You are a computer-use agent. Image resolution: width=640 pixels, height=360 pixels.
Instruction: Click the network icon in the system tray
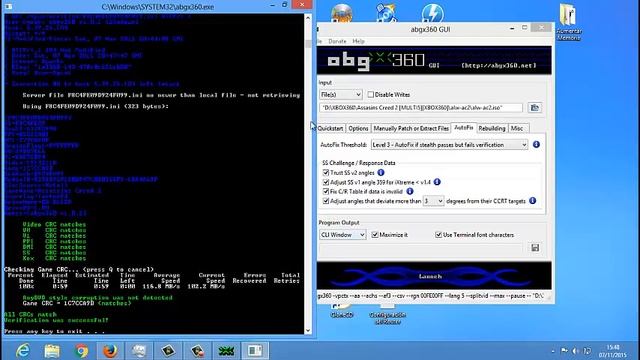(587, 351)
